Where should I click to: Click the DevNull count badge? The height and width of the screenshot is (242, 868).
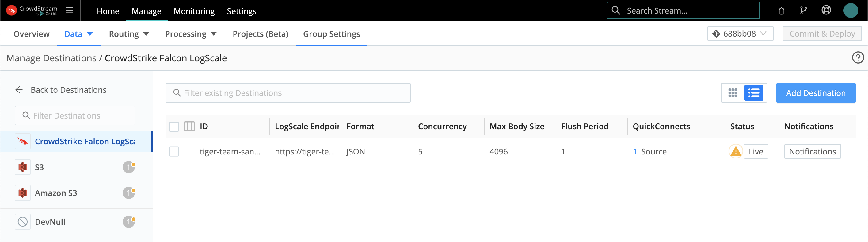click(129, 222)
